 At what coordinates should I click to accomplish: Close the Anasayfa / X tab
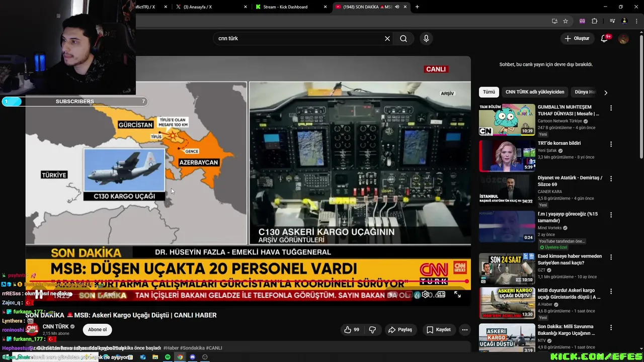pyautogui.click(x=246, y=7)
